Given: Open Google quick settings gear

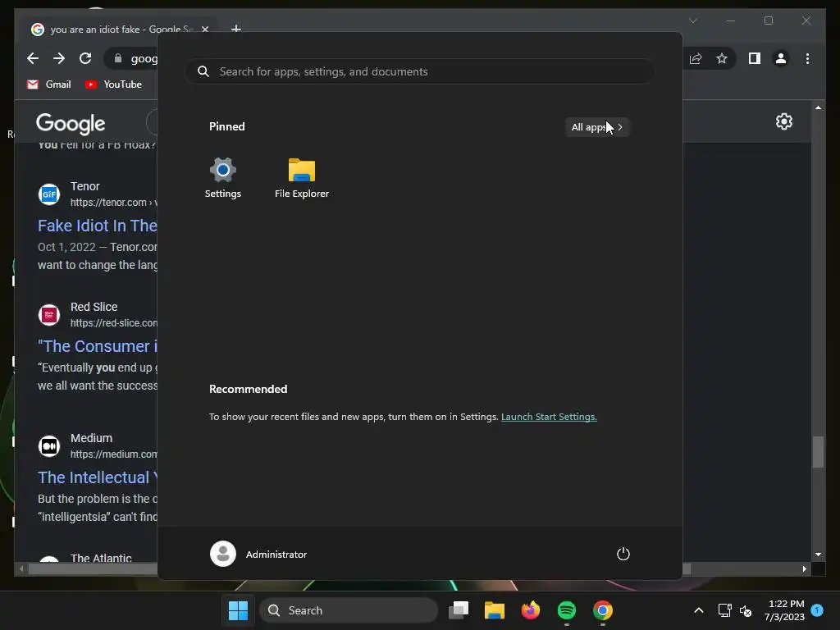Looking at the screenshot, I should click(783, 121).
